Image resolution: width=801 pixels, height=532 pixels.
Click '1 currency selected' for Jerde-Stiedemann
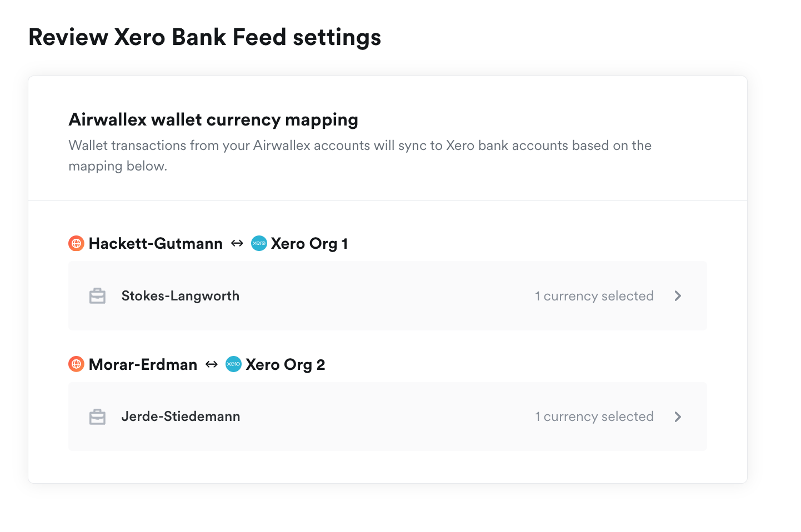click(x=594, y=416)
